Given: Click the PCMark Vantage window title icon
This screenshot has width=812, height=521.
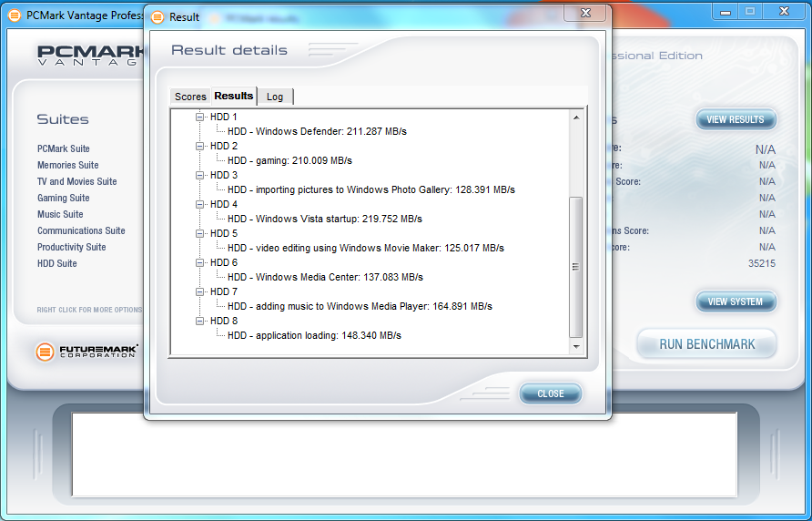Looking at the screenshot, I should click(x=15, y=15).
